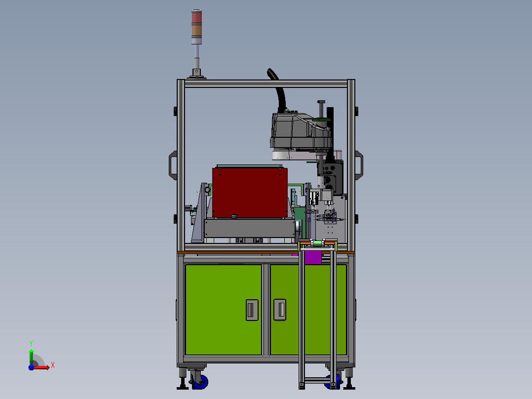The height and width of the screenshot is (399, 532).
Task: Select the amber segment of the signal tower light
Action: [x=196, y=30]
